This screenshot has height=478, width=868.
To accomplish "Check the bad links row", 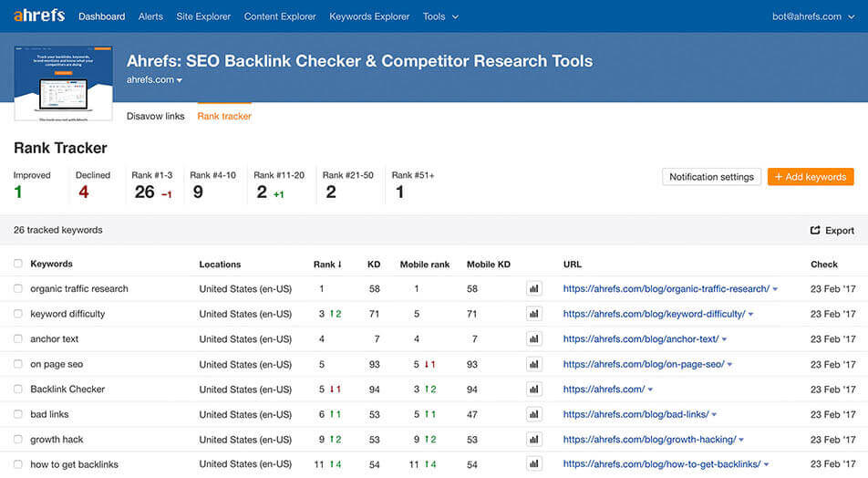I will (18, 414).
